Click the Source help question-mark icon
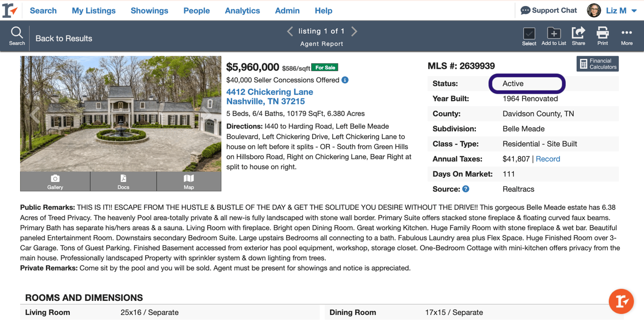Image resolution: width=644 pixels, height=322 pixels. click(x=466, y=189)
